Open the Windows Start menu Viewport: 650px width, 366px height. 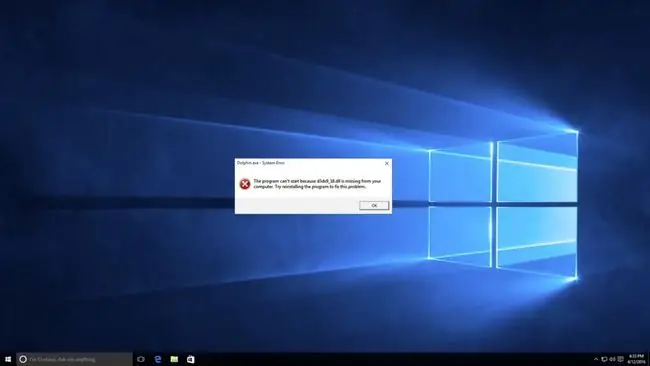point(8,359)
